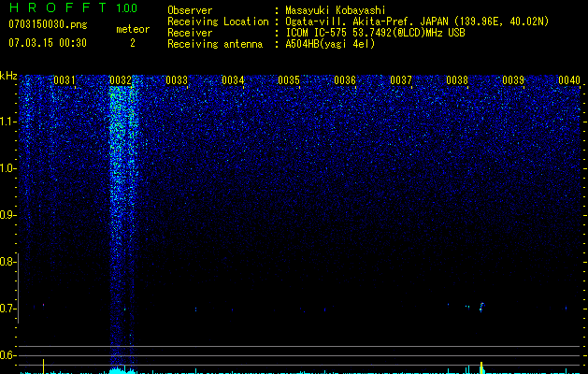Click the time marker 0040
The height and width of the screenshot is (374, 588).
point(569,80)
